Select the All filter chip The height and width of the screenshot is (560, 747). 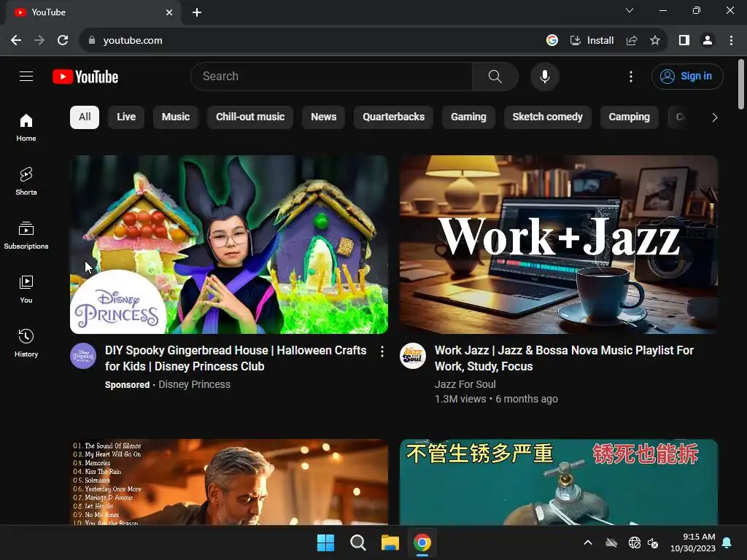pos(85,117)
